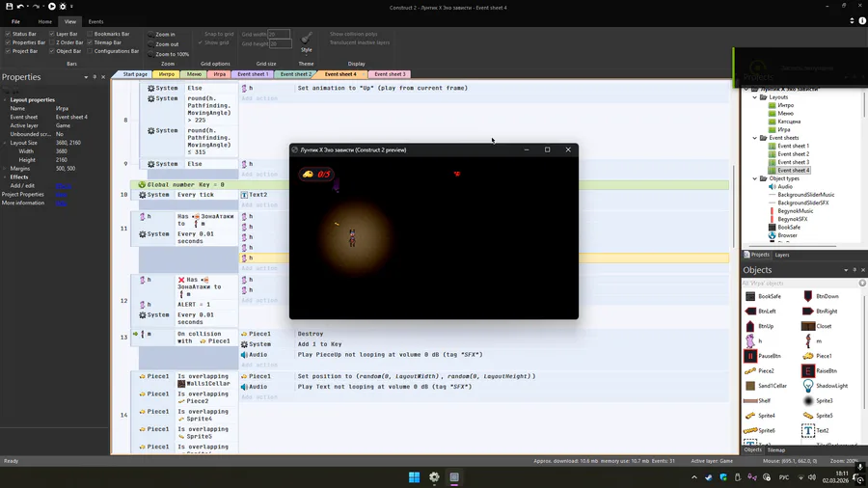The width and height of the screenshot is (868, 488).
Task: Toggle Object Bar checkbox
Action: 51,51
